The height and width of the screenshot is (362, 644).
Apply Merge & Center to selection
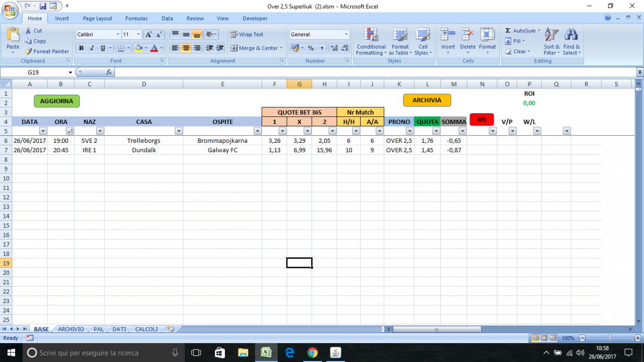254,48
